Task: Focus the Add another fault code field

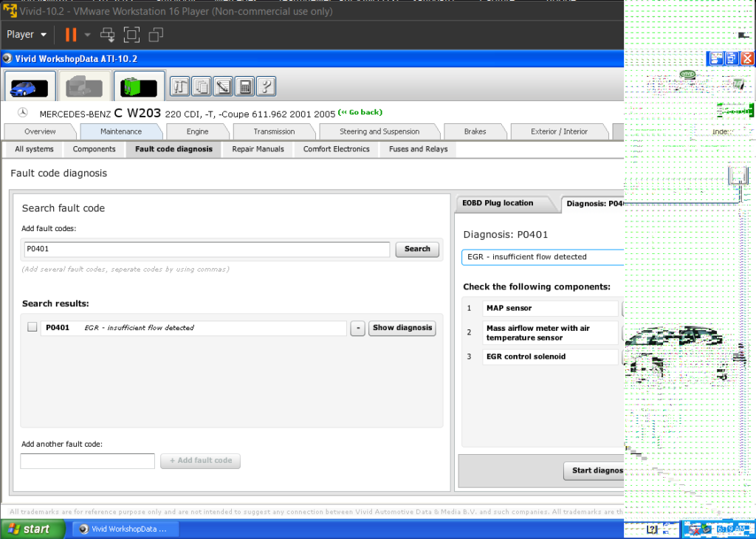Action: tap(87, 461)
